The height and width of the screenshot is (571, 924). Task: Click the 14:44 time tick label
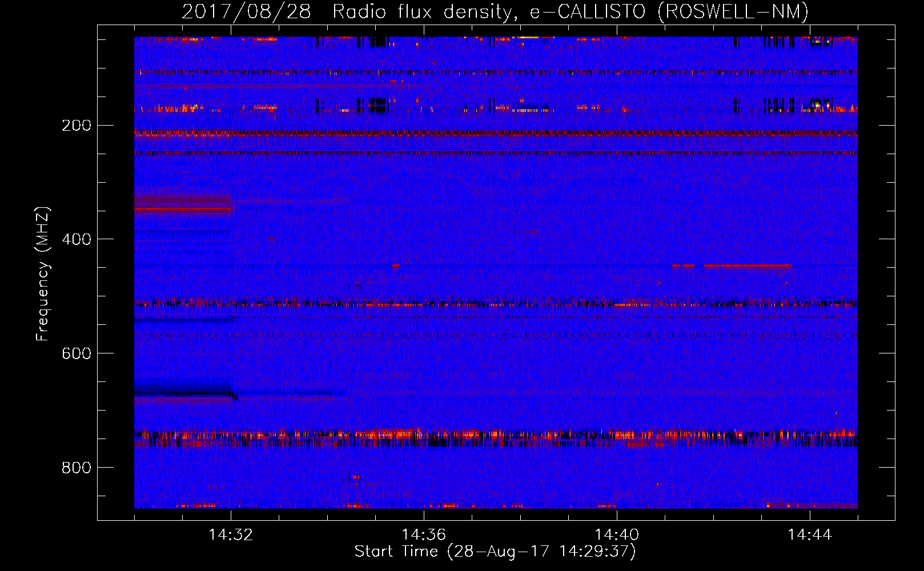(x=810, y=535)
